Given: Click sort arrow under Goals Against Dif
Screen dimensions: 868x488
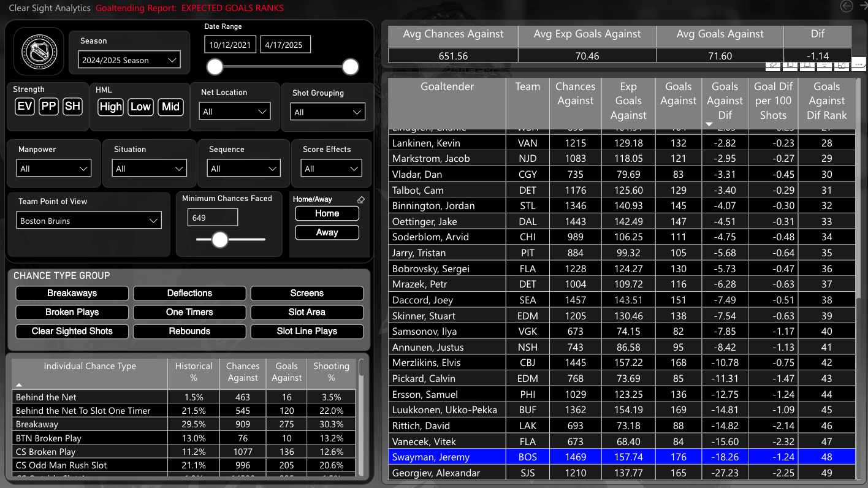Looking at the screenshot, I should coord(709,124).
